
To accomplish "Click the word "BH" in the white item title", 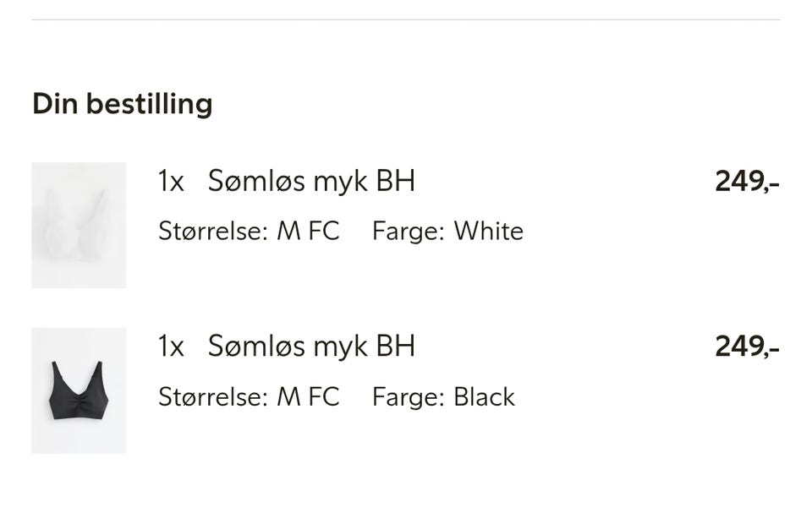I will 395,181.
